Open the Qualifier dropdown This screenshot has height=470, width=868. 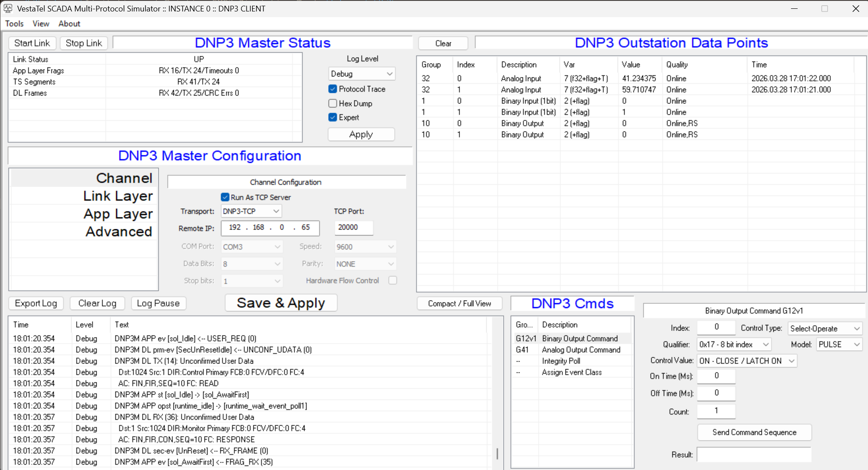click(734, 345)
